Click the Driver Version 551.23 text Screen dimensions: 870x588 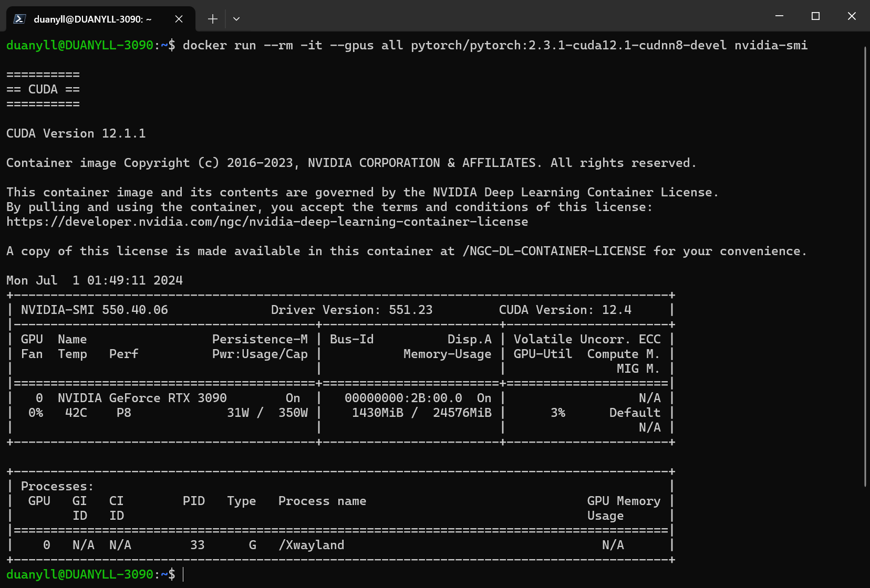tap(351, 310)
